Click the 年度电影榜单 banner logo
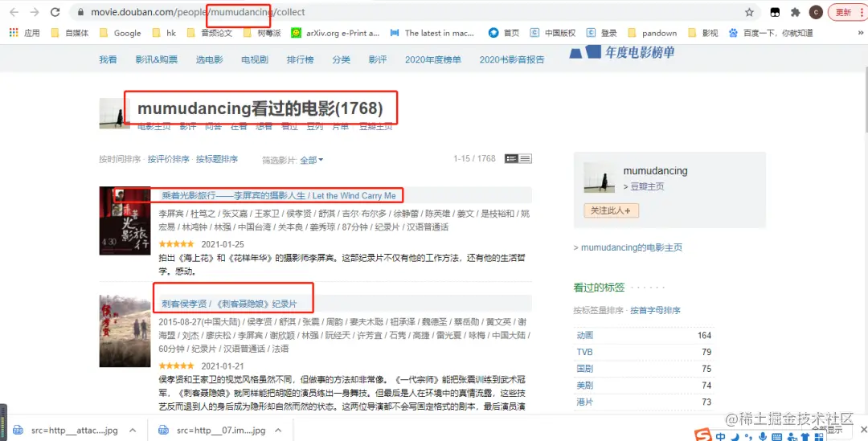This screenshot has height=441, width=868. (x=622, y=52)
